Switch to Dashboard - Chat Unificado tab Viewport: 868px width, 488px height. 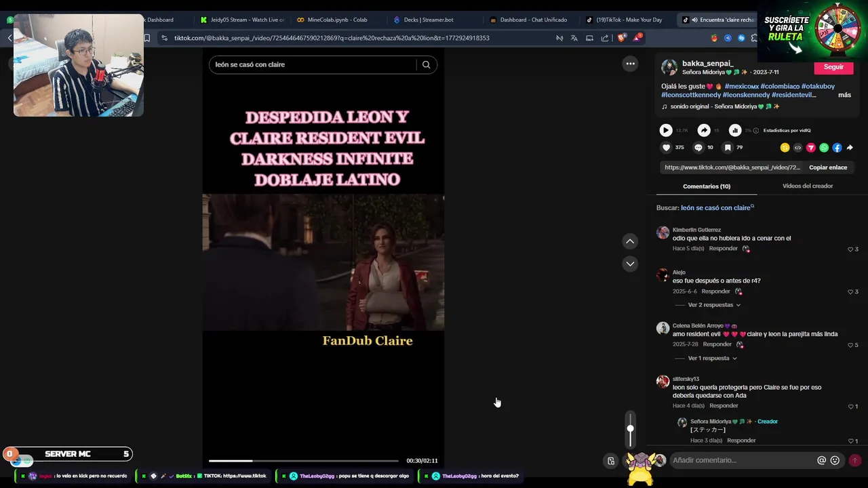pyautogui.click(x=533, y=20)
